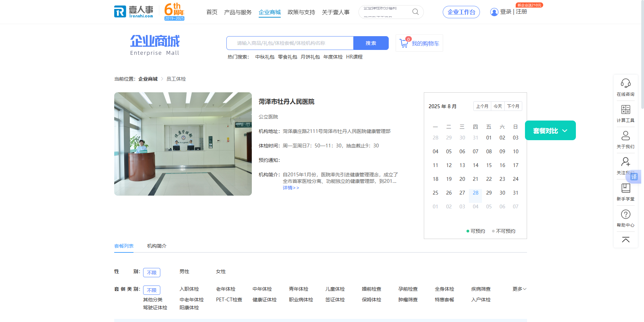Filter by 特惠套餐 category
This screenshot has width=644, height=322.
[x=444, y=300]
